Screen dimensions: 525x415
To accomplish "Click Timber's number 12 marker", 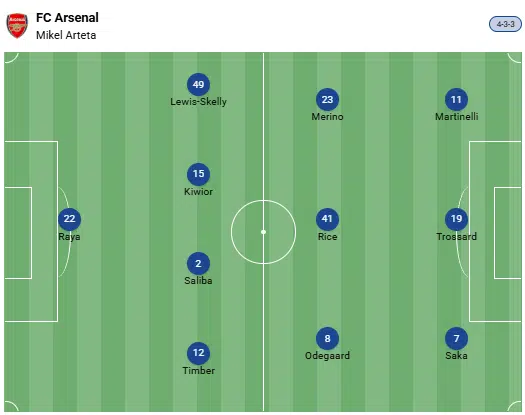I will click(198, 353).
